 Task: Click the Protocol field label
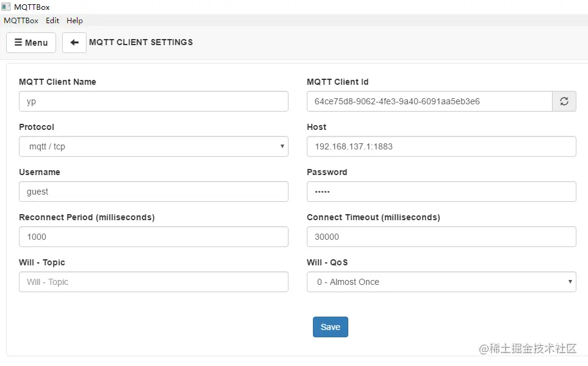(37, 127)
